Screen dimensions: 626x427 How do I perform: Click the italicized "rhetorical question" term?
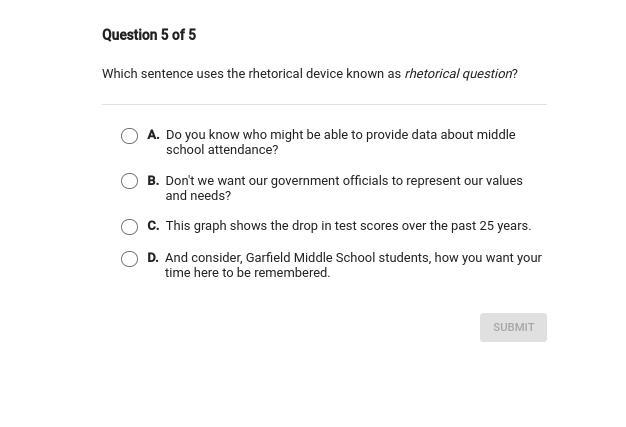pos(458,74)
